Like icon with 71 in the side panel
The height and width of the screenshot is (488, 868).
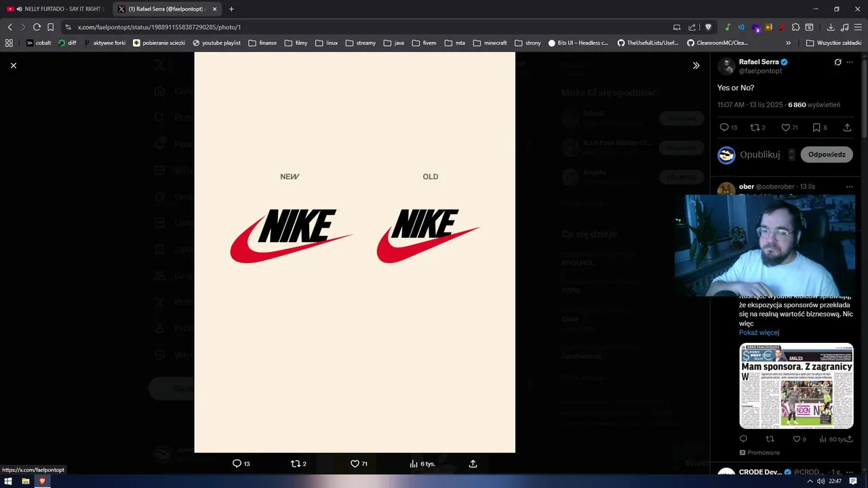pyautogui.click(x=785, y=127)
